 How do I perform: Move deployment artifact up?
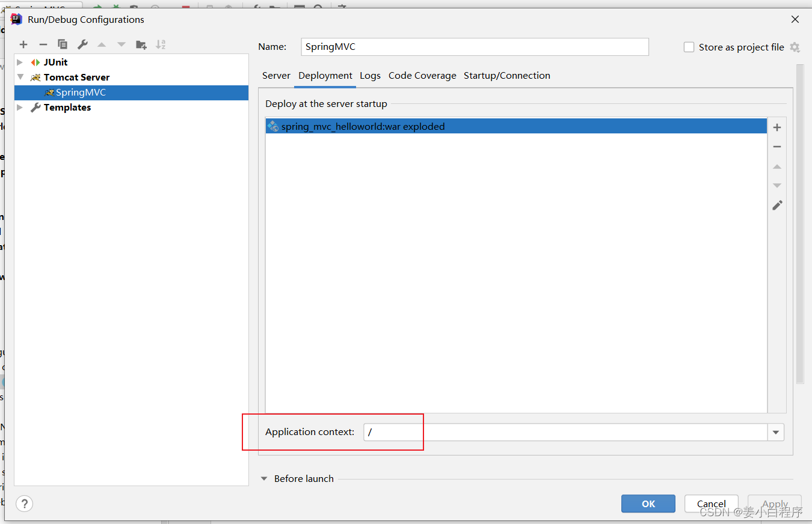tap(777, 166)
